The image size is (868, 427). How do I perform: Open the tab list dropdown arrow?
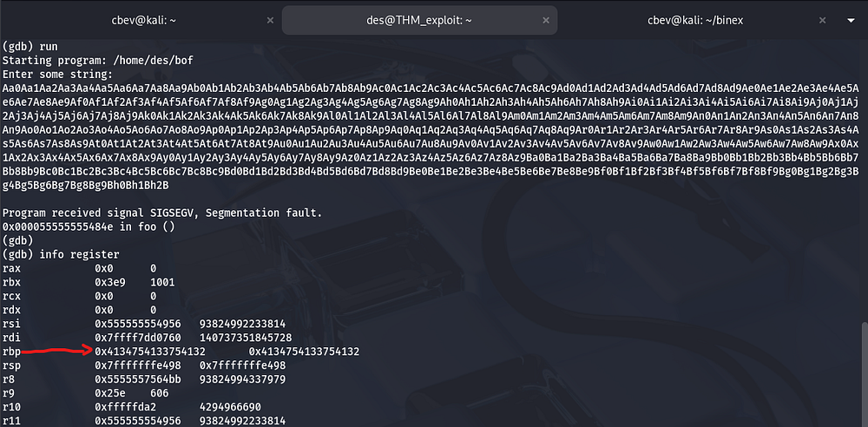pyautogui.click(x=852, y=19)
